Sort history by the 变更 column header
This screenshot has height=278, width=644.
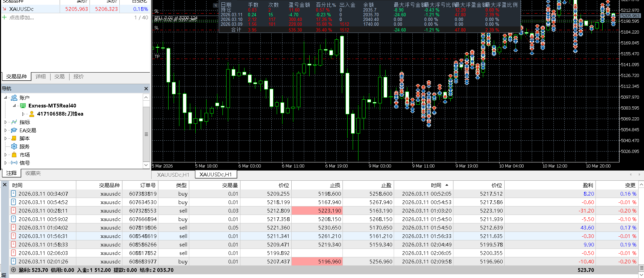[x=617, y=185]
